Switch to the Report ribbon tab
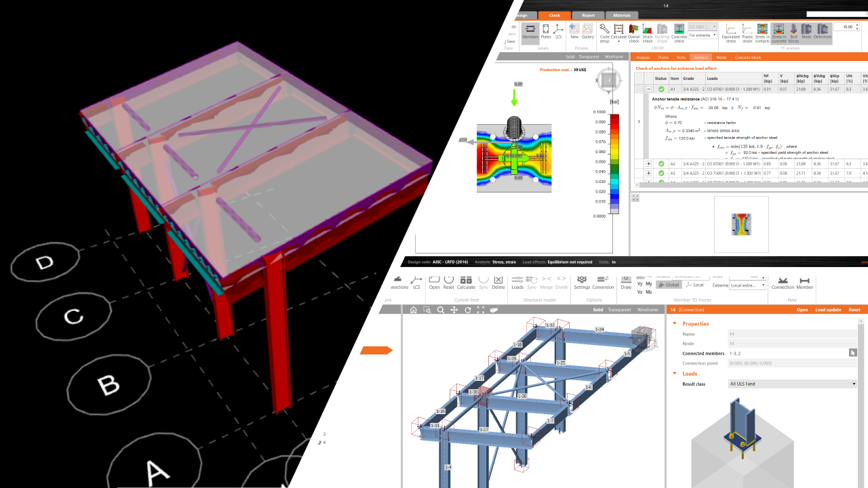The height and width of the screenshot is (488, 868). pyautogui.click(x=589, y=15)
